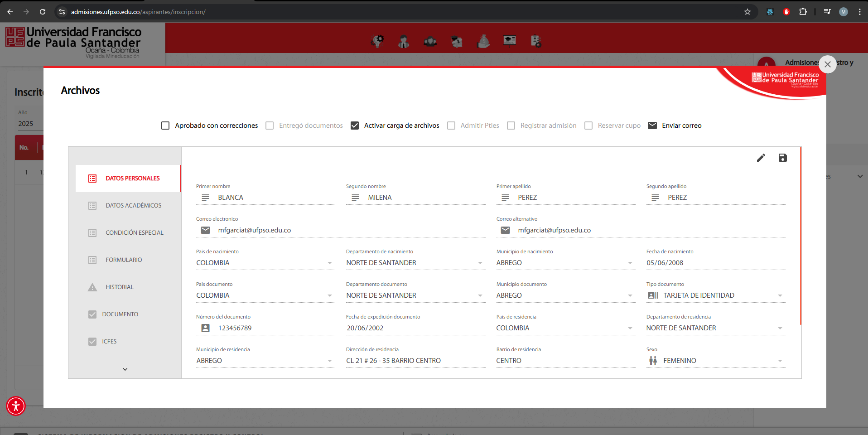
Task: Click the money bag icon in header
Action: tap(483, 41)
